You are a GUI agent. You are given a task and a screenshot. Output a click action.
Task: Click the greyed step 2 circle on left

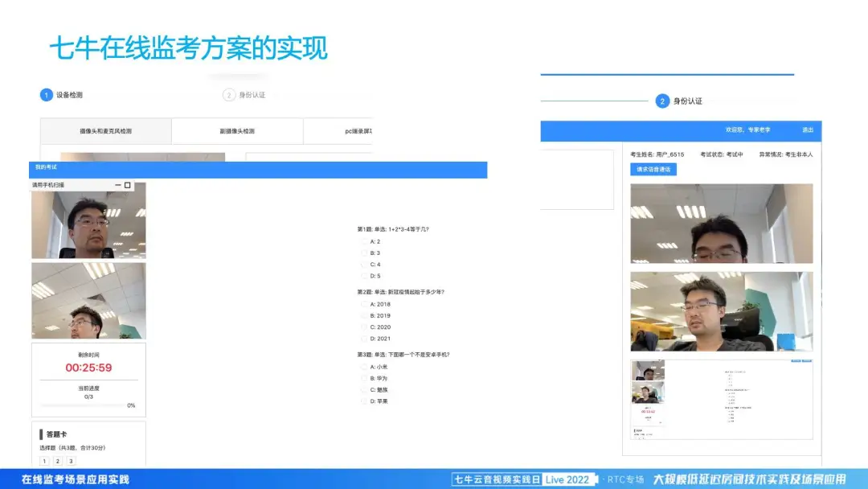click(x=229, y=95)
